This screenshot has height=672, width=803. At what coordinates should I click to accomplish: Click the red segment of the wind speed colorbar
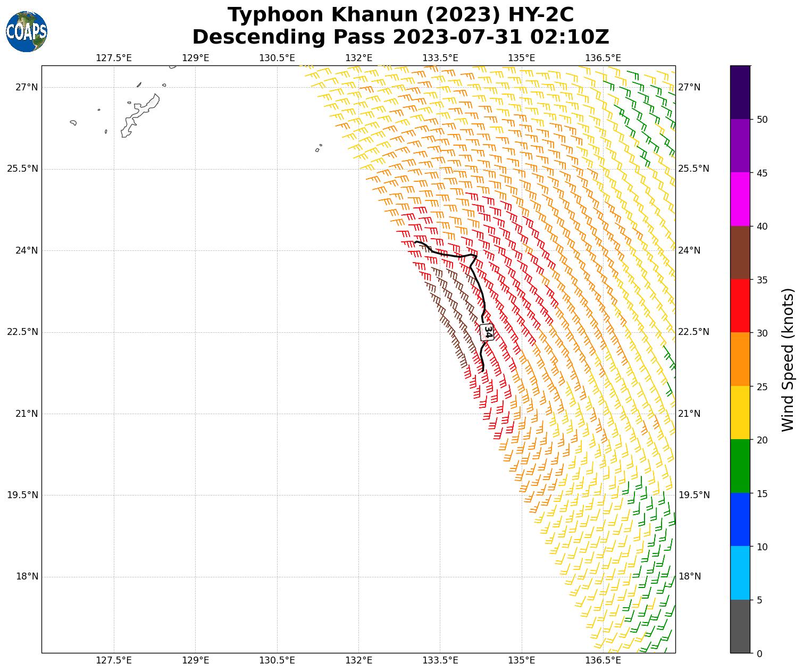click(740, 306)
